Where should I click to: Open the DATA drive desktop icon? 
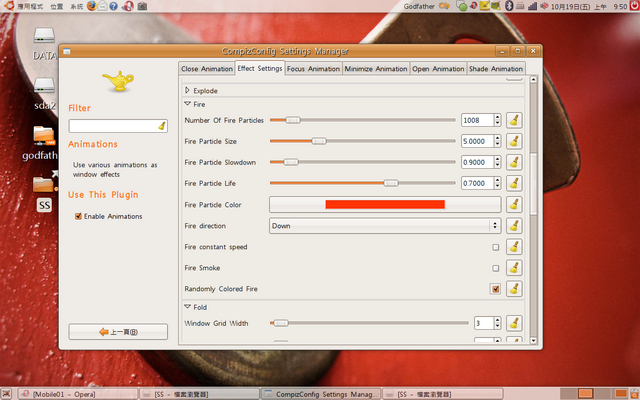click(x=44, y=43)
